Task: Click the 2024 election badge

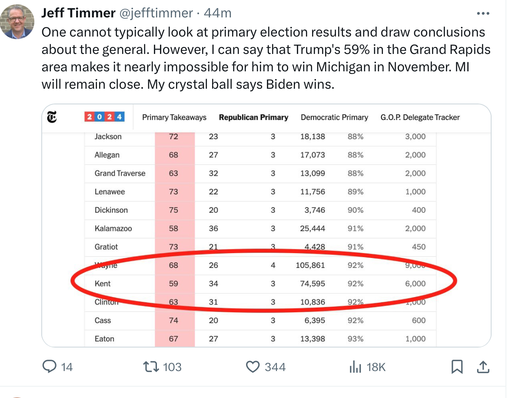Action: point(104,117)
